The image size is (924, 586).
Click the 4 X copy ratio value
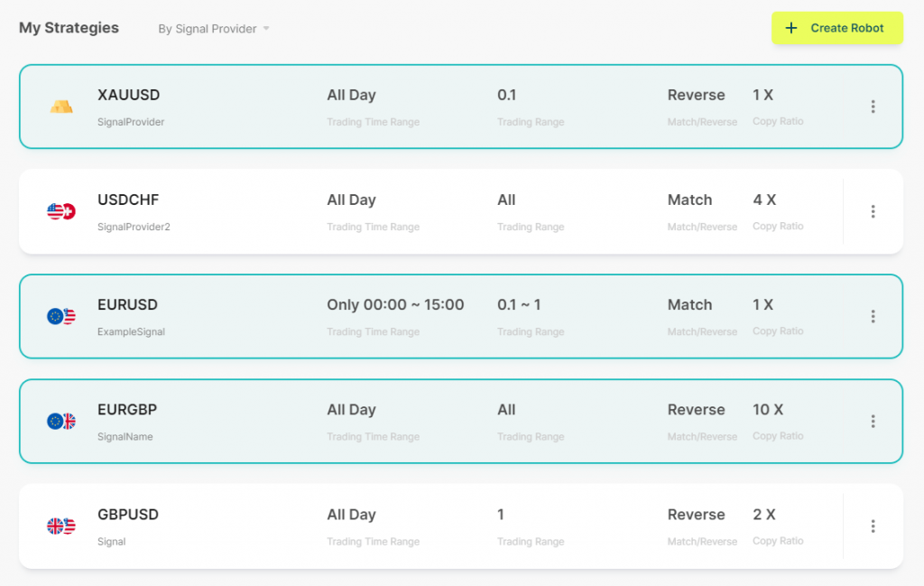(x=764, y=200)
